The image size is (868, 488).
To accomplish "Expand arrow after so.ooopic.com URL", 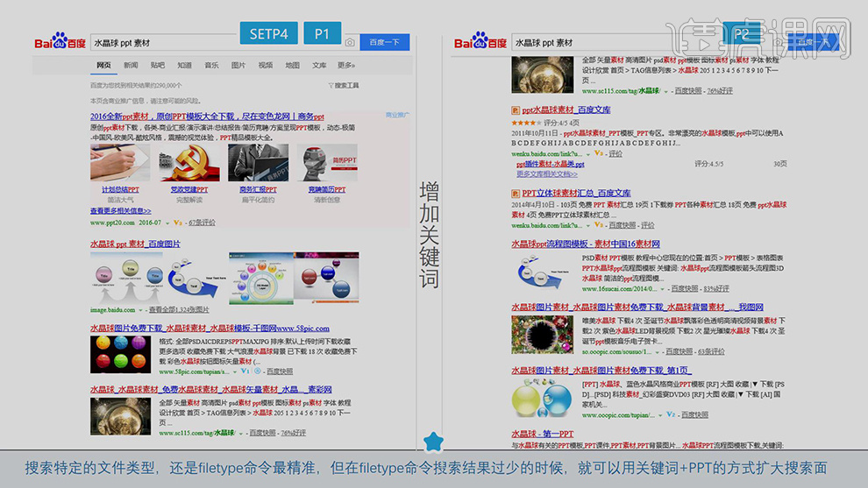I will [658, 352].
